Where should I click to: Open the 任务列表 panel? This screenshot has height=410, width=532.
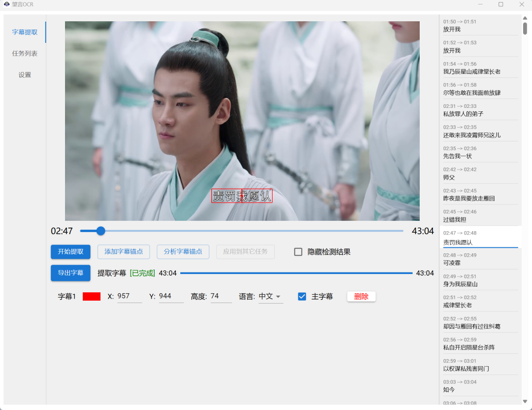tap(24, 53)
